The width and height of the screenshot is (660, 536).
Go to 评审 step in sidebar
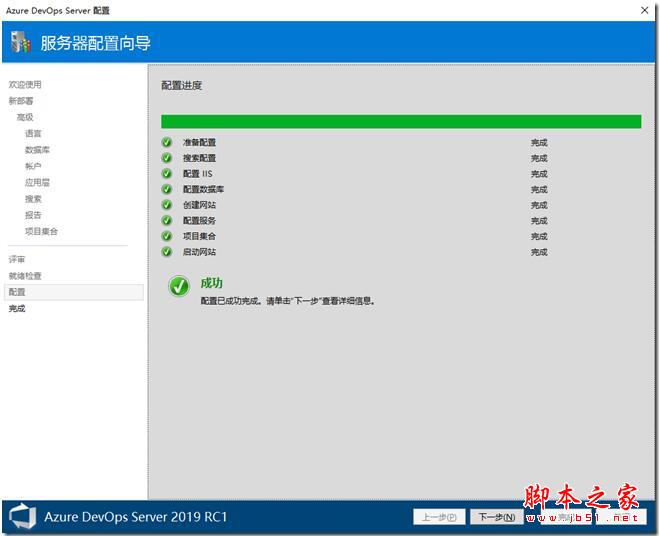17,259
